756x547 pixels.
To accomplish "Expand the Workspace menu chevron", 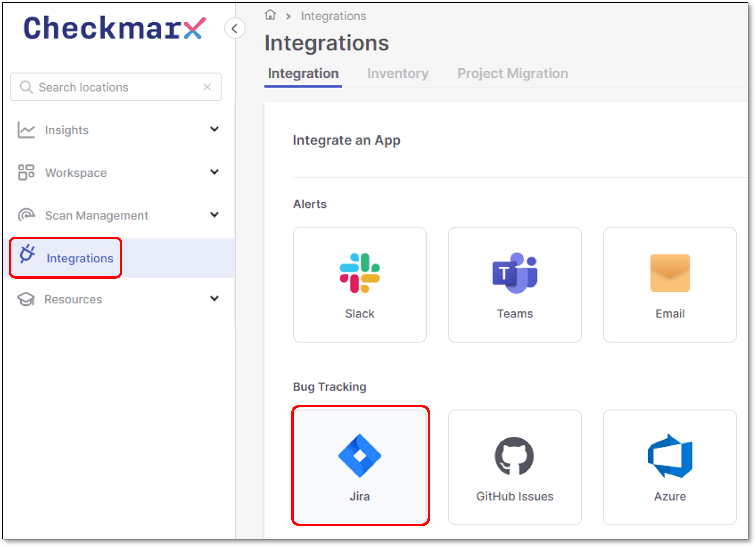I will 214,172.
